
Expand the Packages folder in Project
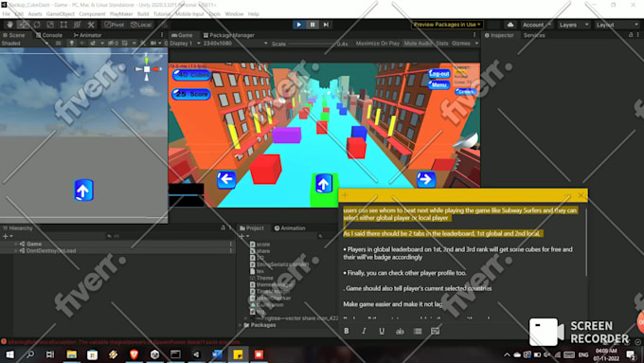pyautogui.click(x=241, y=325)
